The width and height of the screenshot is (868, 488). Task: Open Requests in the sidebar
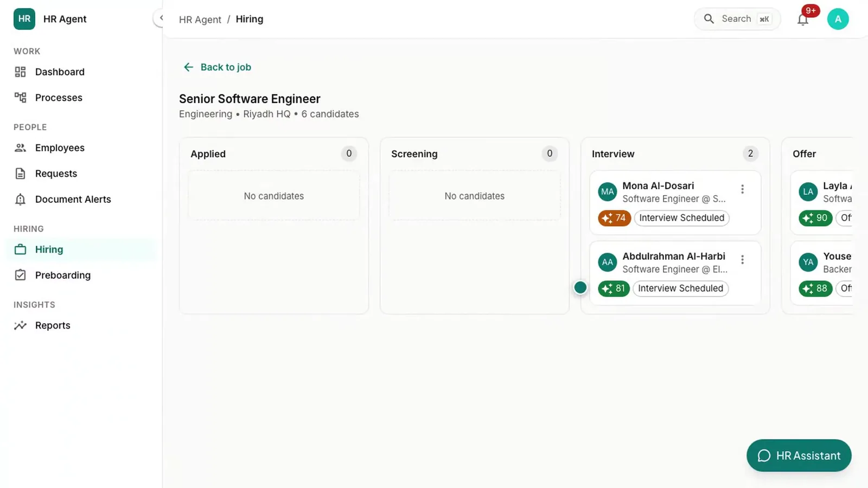(x=81, y=174)
